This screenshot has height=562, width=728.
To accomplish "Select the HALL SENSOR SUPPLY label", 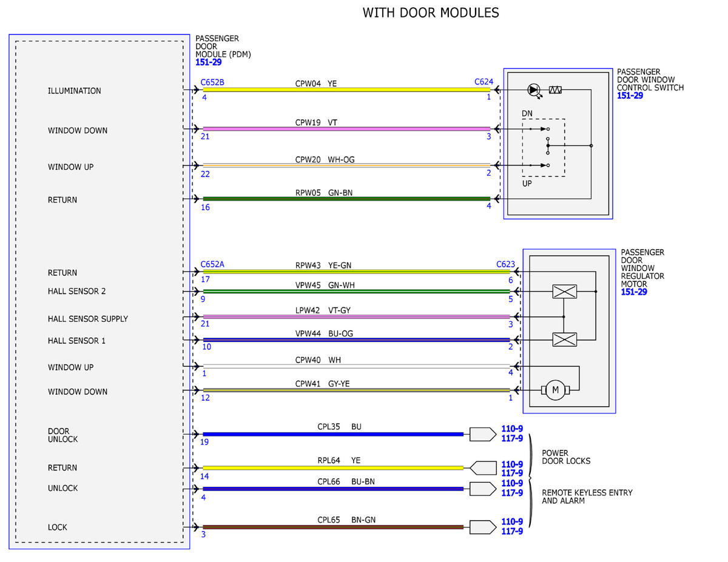I will click(88, 319).
